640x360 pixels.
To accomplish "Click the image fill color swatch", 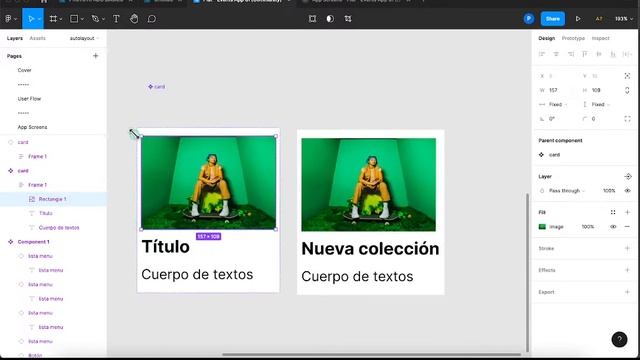I will [x=542, y=227].
